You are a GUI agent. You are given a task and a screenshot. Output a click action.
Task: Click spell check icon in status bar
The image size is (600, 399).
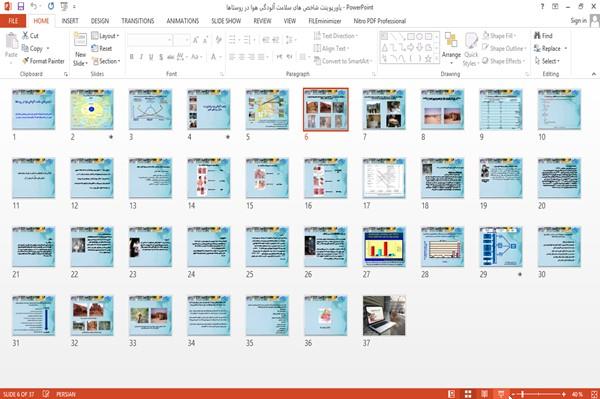pyautogui.click(x=46, y=394)
